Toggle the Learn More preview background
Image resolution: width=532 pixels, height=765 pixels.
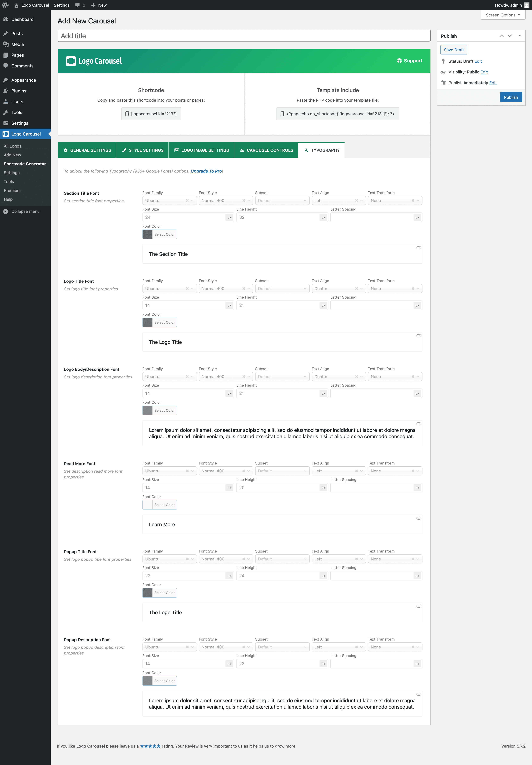click(418, 518)
